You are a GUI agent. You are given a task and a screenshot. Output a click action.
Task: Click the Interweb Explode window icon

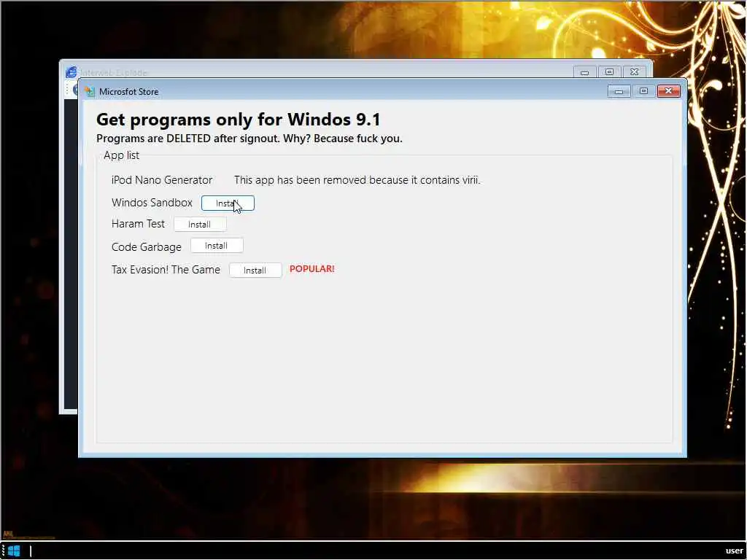pyautogui.click(x=71, y=72)
